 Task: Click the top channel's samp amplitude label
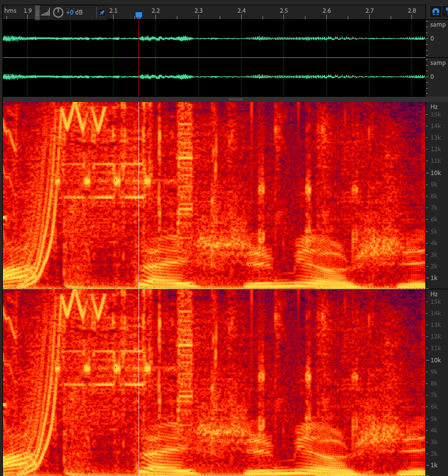point(437,25)
